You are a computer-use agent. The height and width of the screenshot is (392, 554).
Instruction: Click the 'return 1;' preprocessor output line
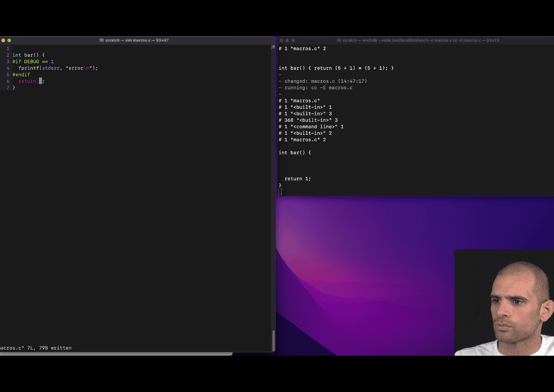tap(298, 179)
